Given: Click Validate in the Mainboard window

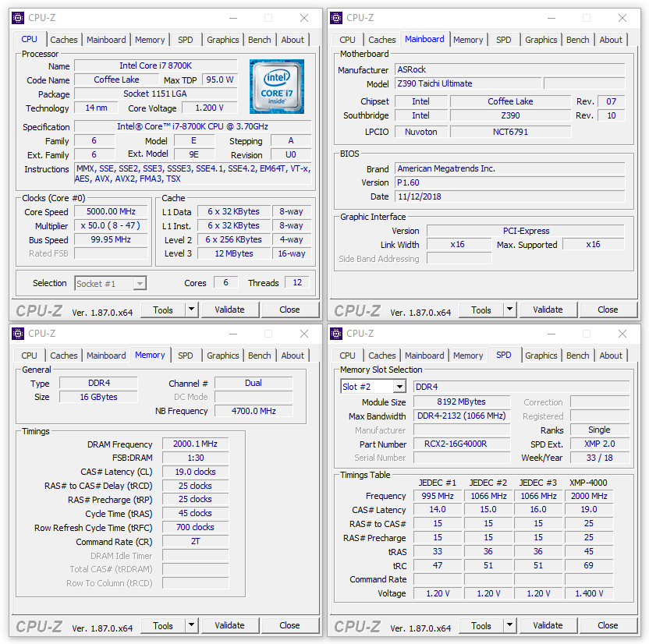Looking at the screenshot, I should (548, 310).
